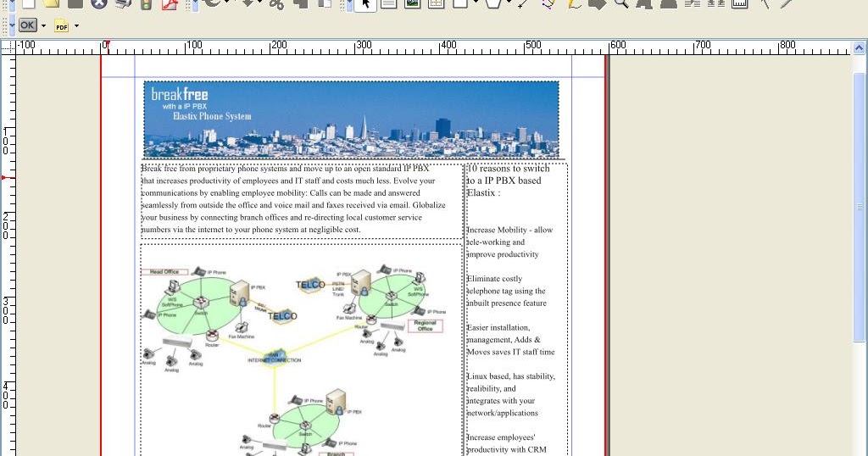The height and width of the screenshot is (456, 868).
Task: Select the Unlink Text Frames tool
Action: tap(716, 3)
